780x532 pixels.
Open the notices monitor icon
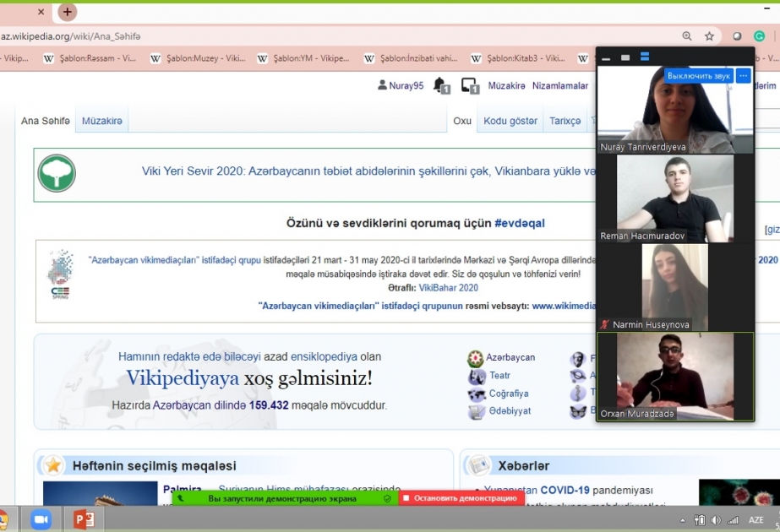pyautogui.click(x=470, y=85)
